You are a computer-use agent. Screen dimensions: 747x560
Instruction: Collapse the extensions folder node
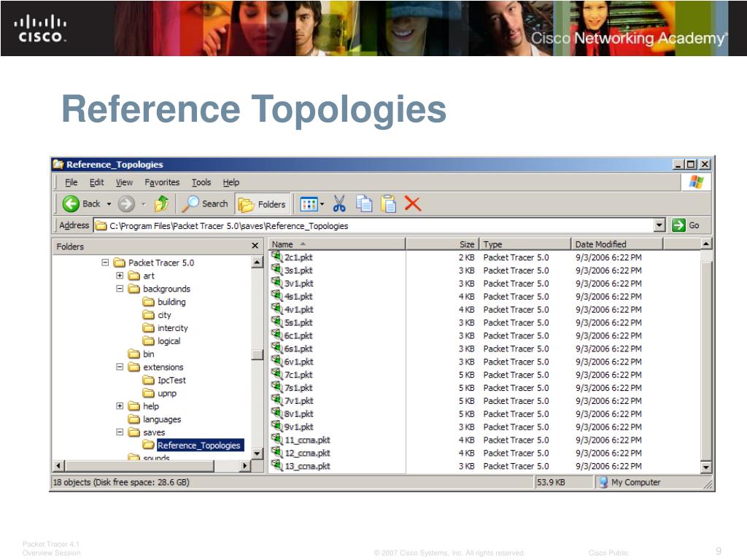[x=120, y=367]
